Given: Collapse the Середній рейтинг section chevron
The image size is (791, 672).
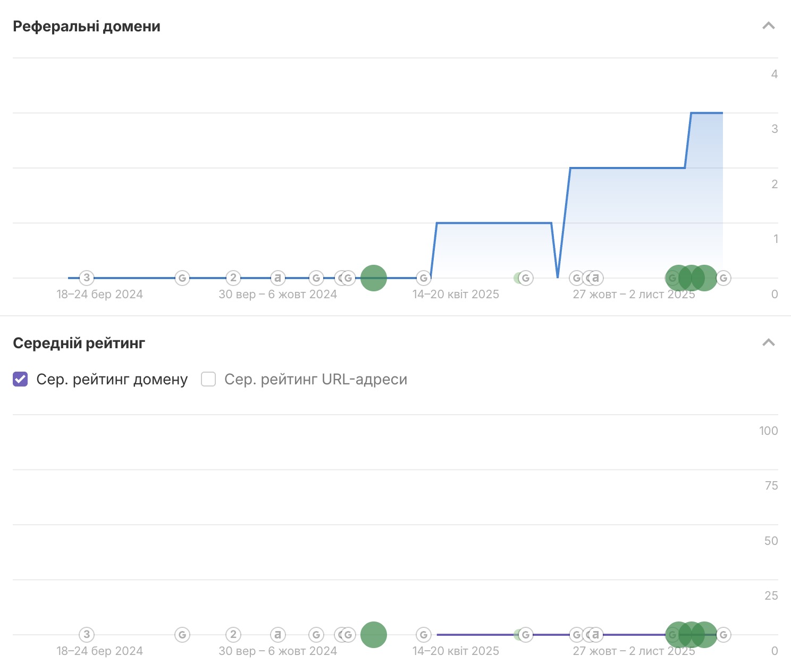Looking at the screenshot, I should tap(768, 342).
